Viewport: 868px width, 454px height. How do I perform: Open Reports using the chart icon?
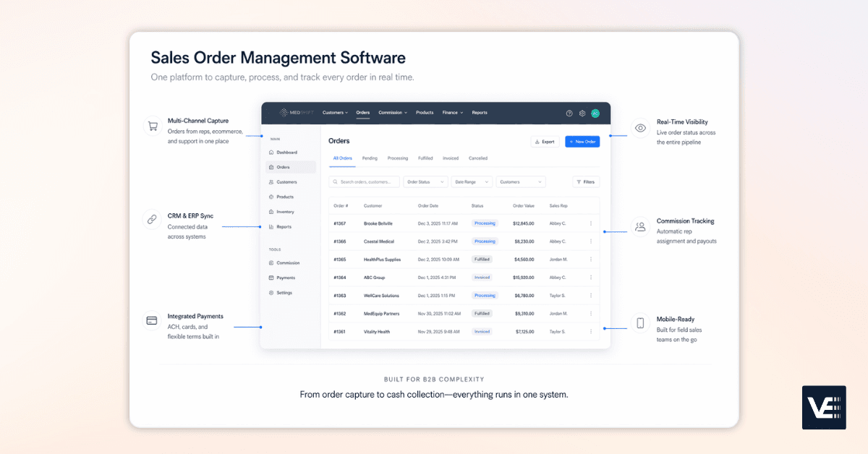tap(271, 226)
